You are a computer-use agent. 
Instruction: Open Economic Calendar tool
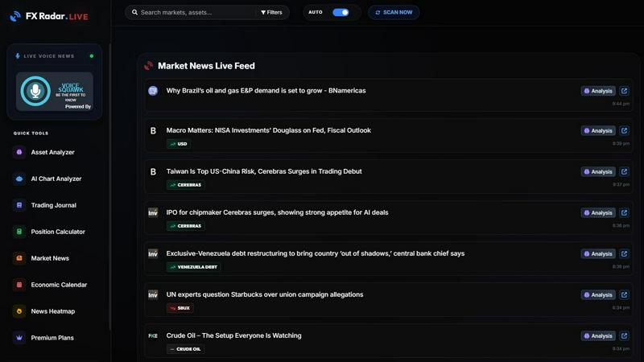59,285
